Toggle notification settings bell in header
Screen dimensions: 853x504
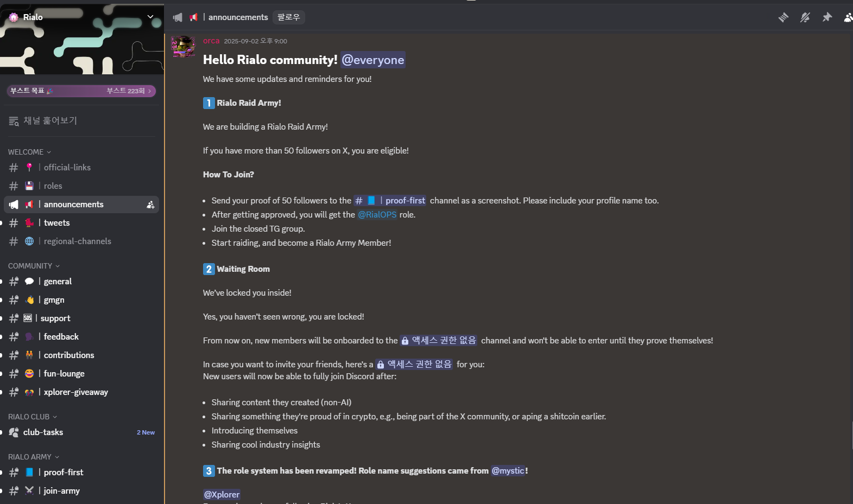[x=805, y=17]
